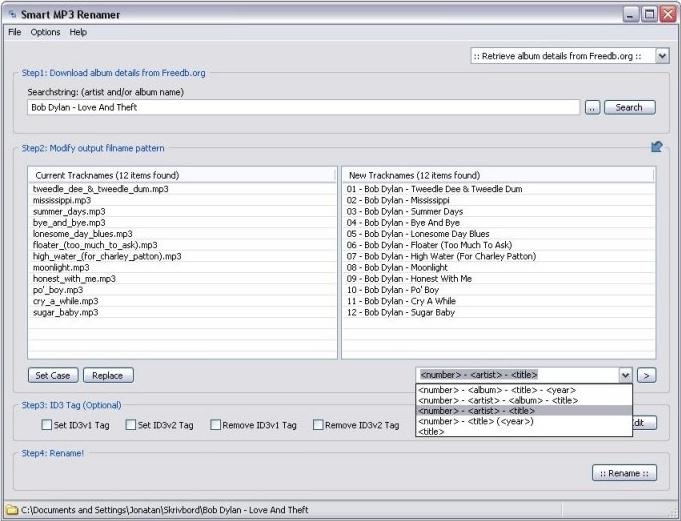Select 12 - Bob Dylan - Sugar Baby
Image resolution: width=681 pixels, height=521 pixels.
point(498,313)
